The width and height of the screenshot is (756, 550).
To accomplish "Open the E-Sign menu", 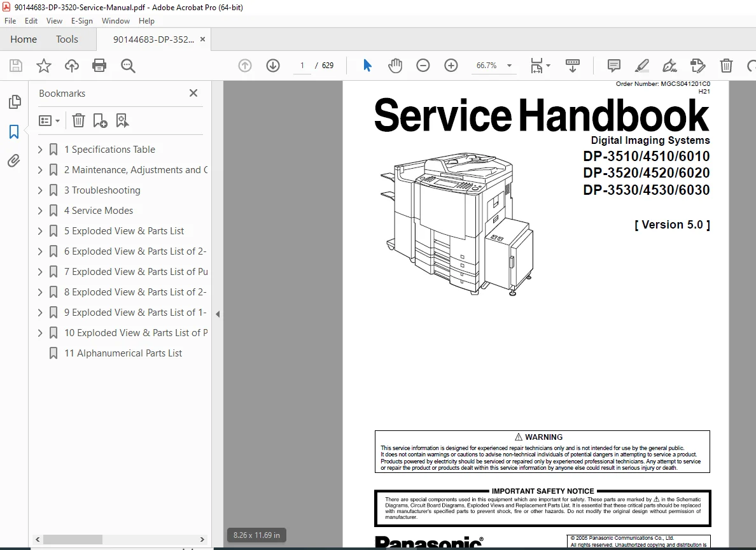I will (81, 21).
